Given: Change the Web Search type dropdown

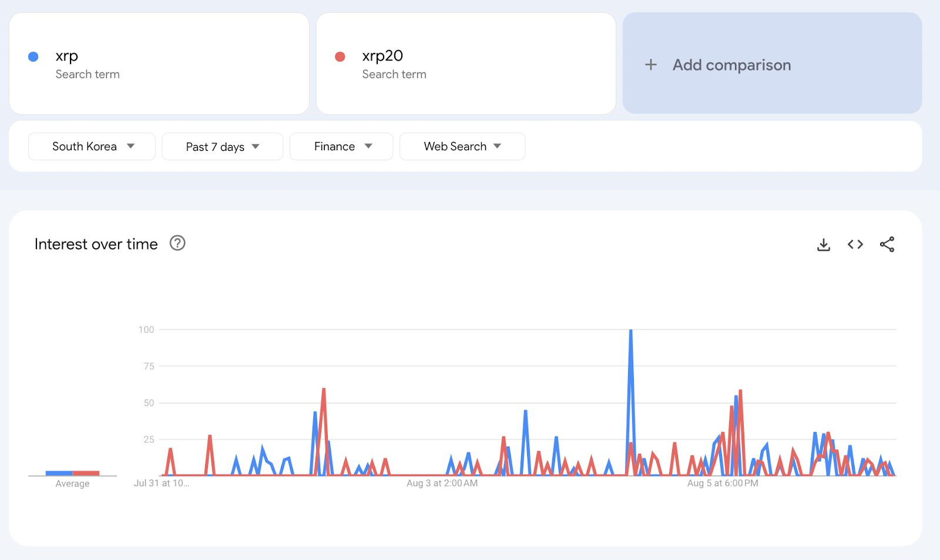Looking at the screenshot, I should click(x=462, y=146).
